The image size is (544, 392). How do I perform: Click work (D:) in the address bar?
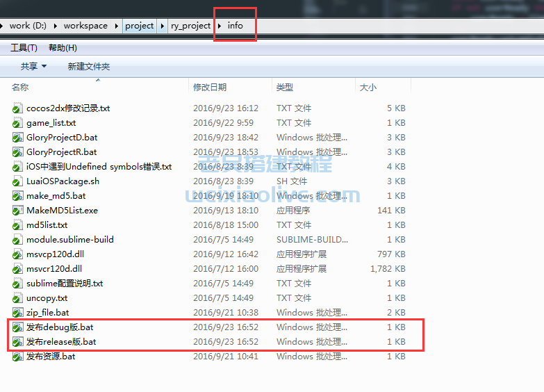pyautogui.click(x=29, y=26)
